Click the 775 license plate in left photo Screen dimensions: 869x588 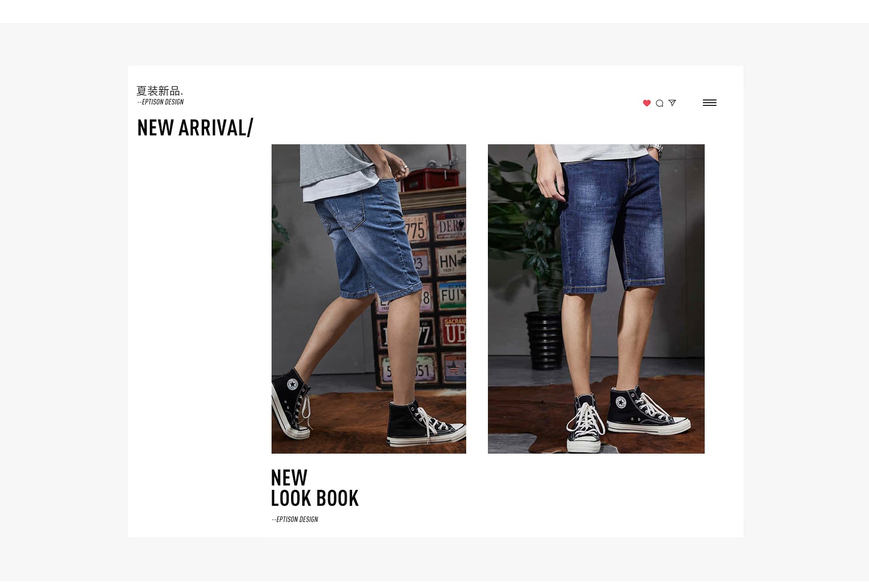(x=415, y=228)
